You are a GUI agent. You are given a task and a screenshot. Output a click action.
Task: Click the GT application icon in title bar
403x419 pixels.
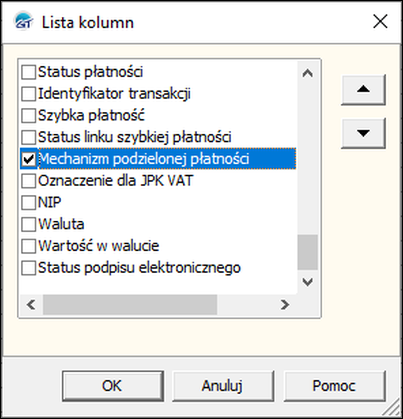point(23,22)
